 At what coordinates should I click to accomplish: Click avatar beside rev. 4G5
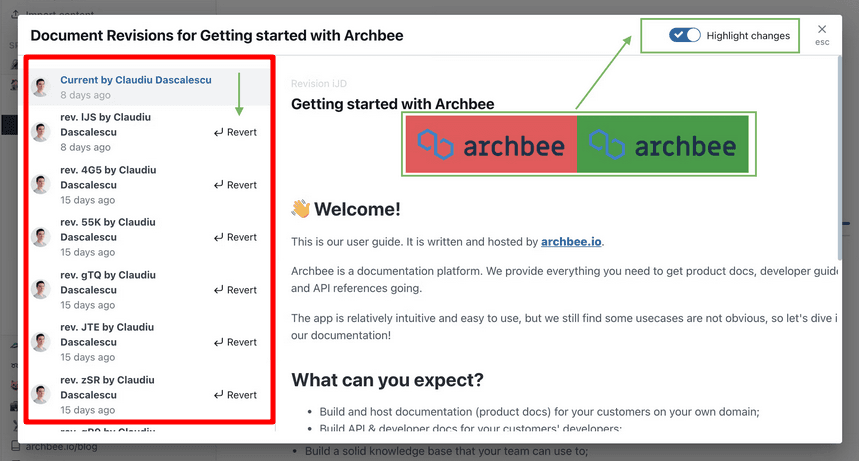(x=41, y=184)
